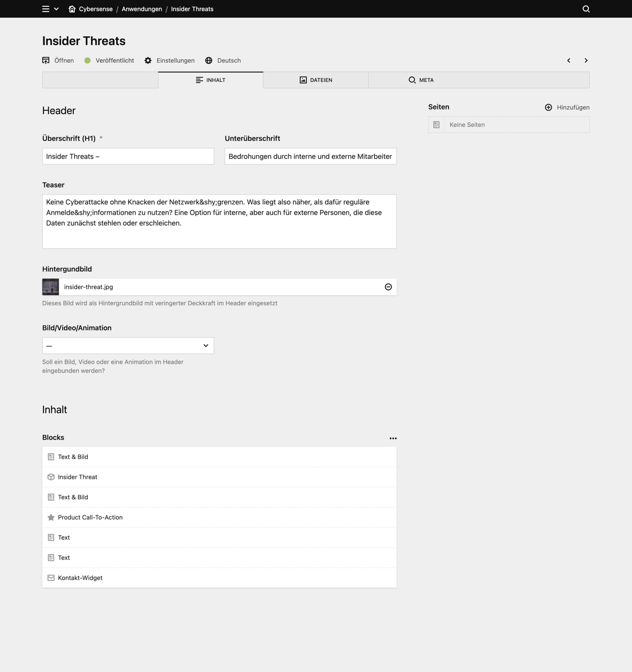
Task: Open the second Text block
Action: (x=219, y=558)
